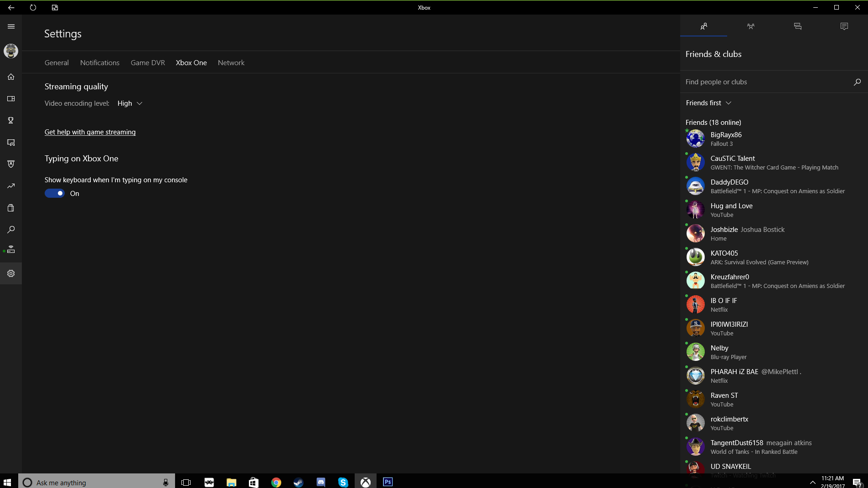Image resolution: width=868 pixels, height=488 pixels.
Task: Open My Games in the sidebar
Action: point(11,98)
